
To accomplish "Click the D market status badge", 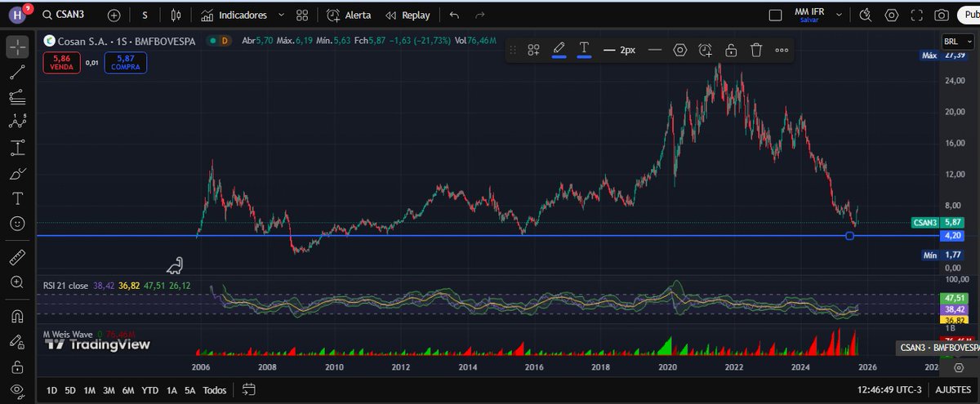I will coord(225,41).
